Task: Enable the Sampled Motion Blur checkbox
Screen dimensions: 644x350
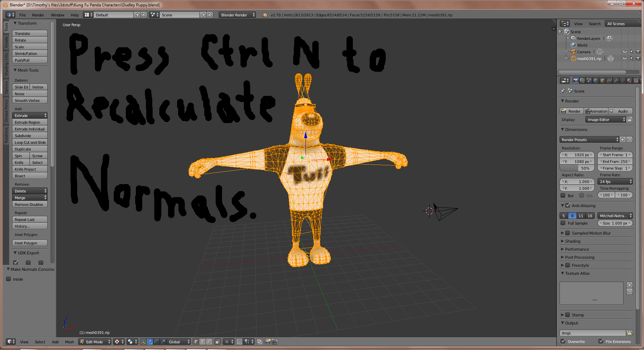Action: click(x=568, y=233)
